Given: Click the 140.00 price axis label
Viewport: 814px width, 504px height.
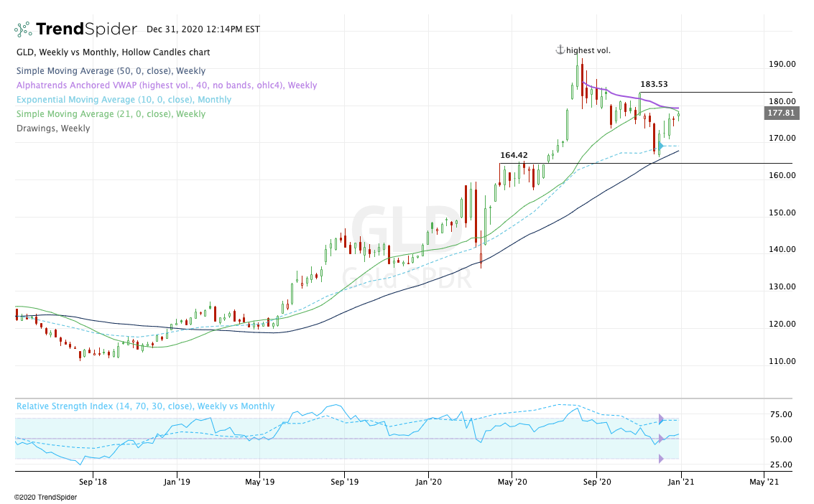Looking at the screenshot, I should (x=782, y=249).
